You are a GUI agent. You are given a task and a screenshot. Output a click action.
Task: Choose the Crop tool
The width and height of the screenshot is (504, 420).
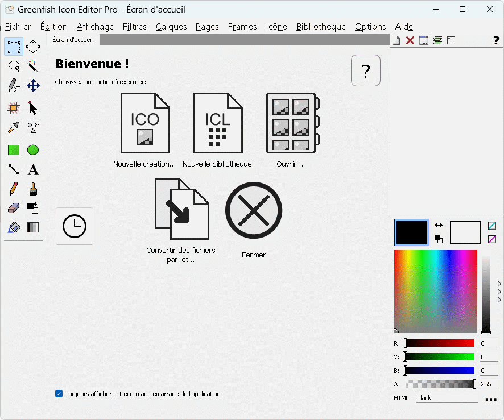pyautogui.click(x=14, y=108)
